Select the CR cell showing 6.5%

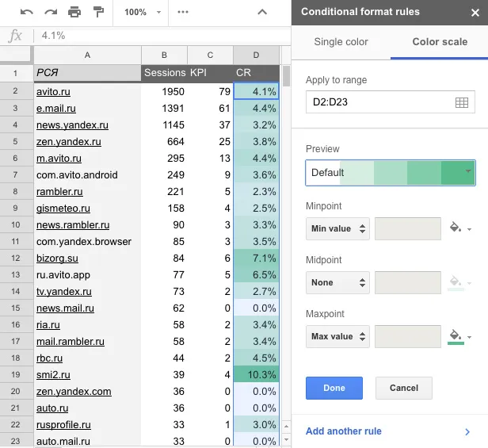point(256,275)
